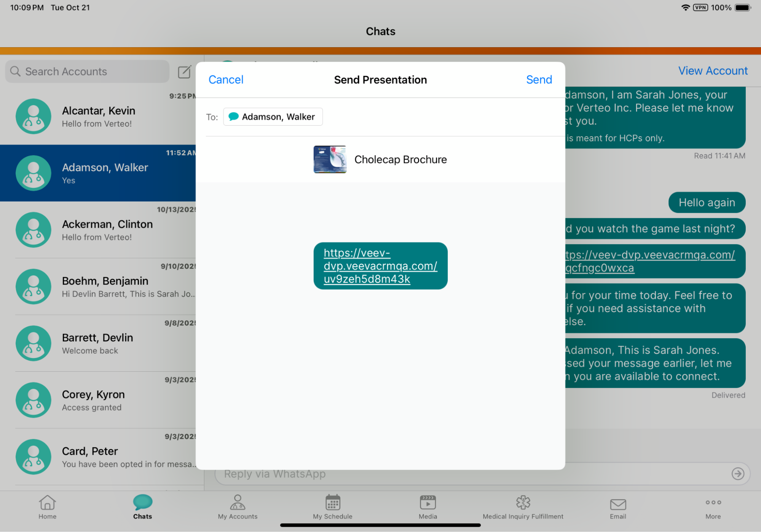Open My Accounts tab icon
This screenshot has width=761, height=532.
tap(238, 506)
